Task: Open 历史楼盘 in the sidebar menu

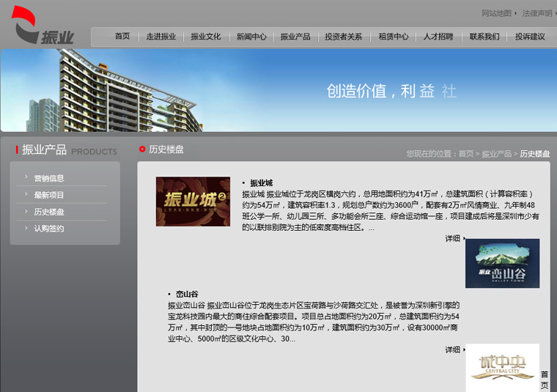Action: [x=49, y=212]
